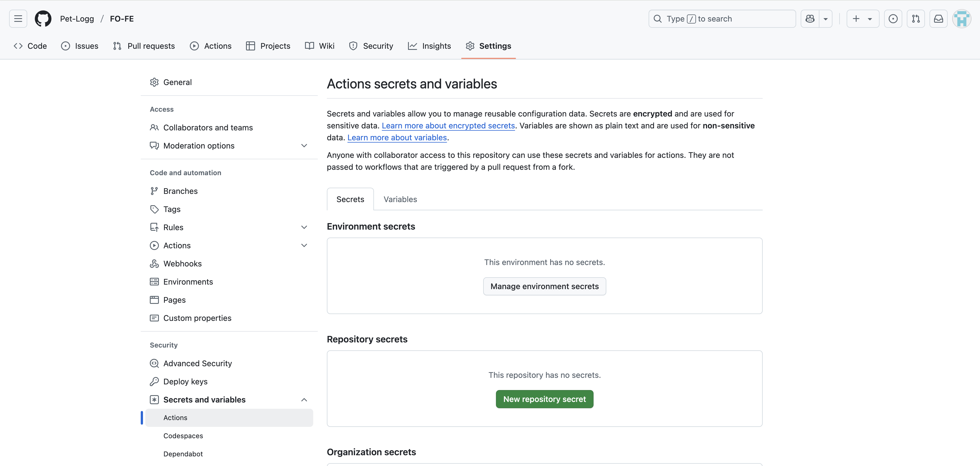Open Learn more about encrypted secrets link
The width and height of the screenshot is (980, 466).
click(448, 126)
